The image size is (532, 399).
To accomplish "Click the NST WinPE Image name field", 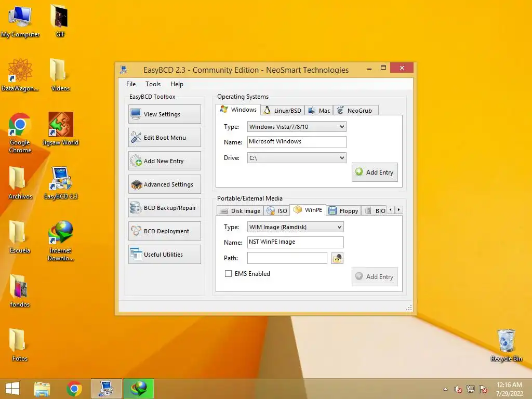I will [x=296, y=242].
